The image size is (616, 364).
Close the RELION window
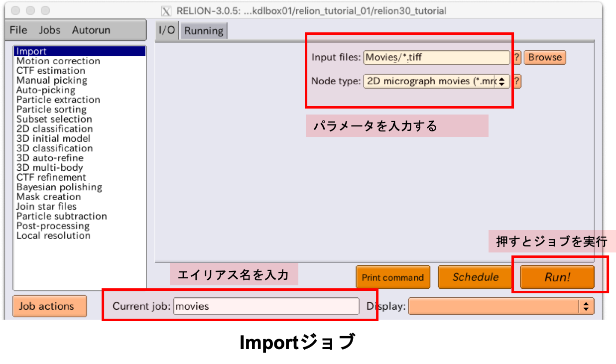pos(15,10)
